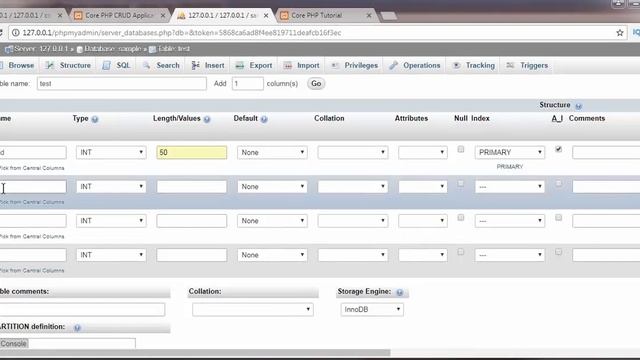Click the browser address bar URL
This screenshot has height=360, width=640.
pyautogui.click(x=182, y=33)
